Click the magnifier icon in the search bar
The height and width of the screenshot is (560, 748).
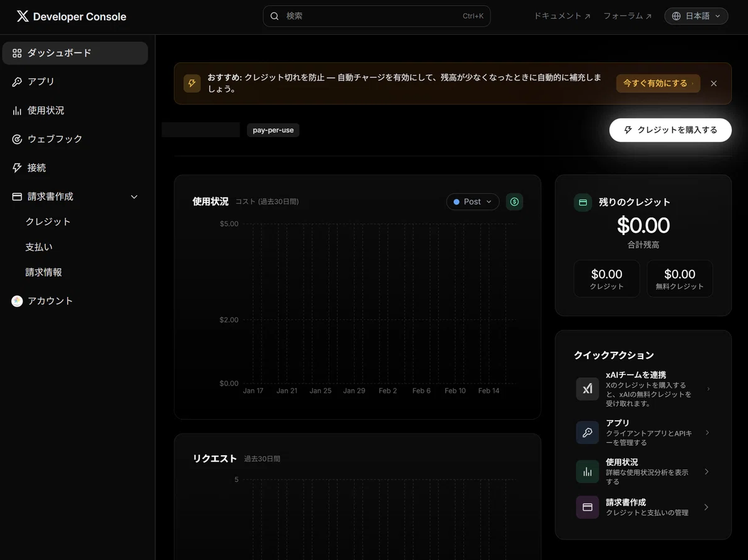coord(274,16)
